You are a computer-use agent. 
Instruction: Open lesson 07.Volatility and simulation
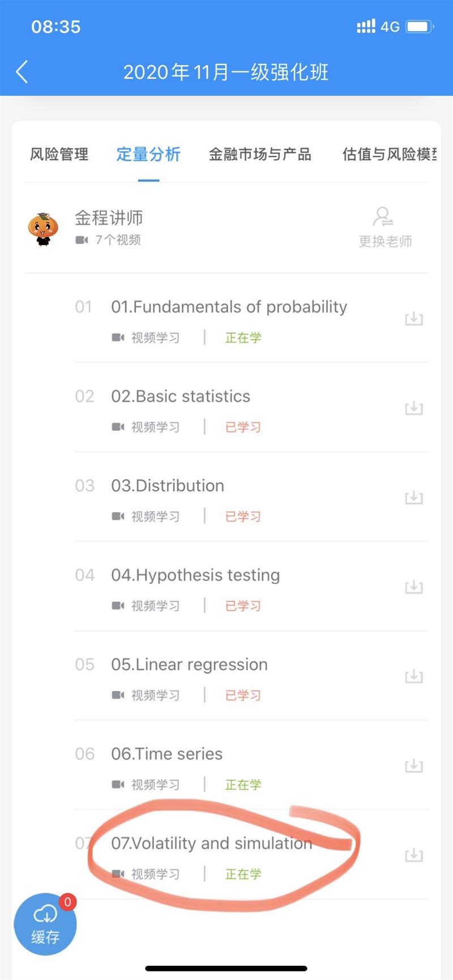point(211,844)
